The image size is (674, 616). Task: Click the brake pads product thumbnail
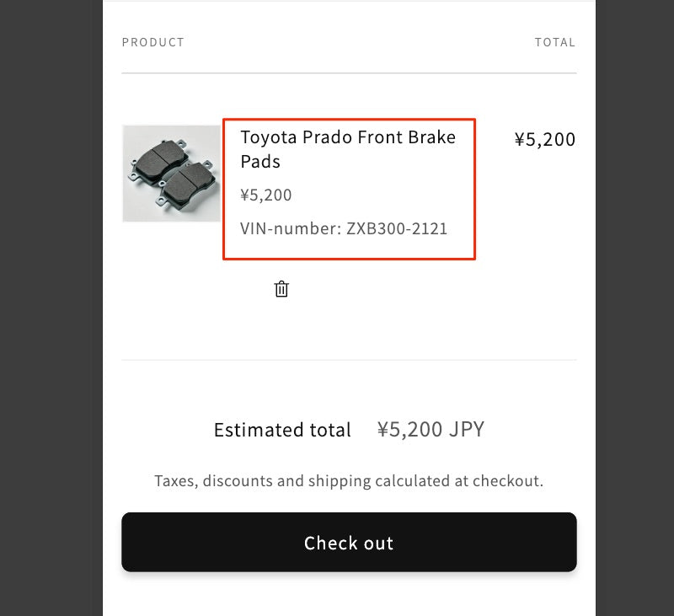pos(171,174)
